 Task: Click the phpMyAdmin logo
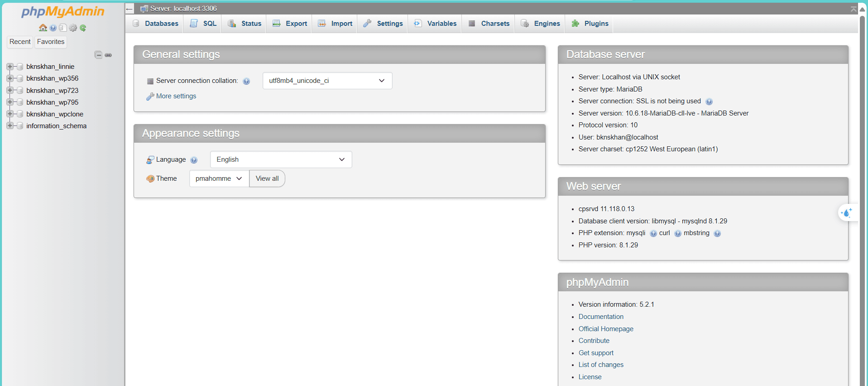click(62, 11)
